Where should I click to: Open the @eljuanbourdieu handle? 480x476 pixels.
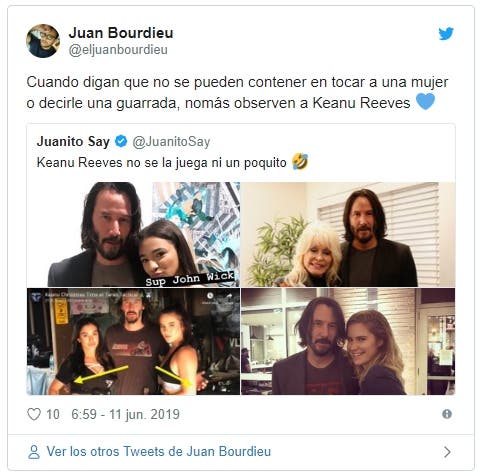point(118,50)
